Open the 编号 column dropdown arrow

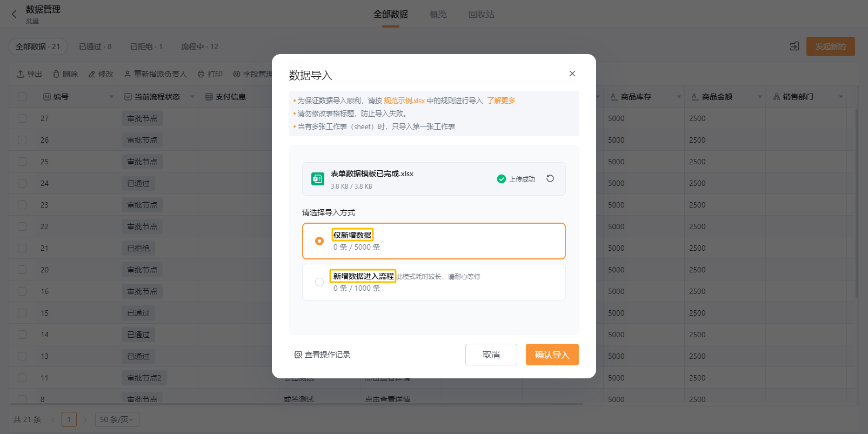click(111, 97)
